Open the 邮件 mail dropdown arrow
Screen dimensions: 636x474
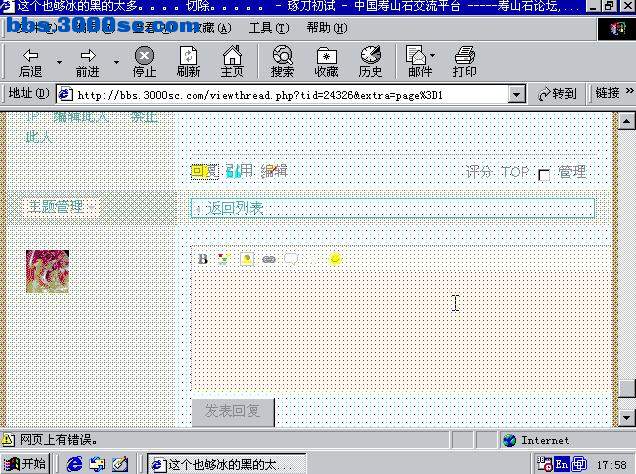(432, 55)
